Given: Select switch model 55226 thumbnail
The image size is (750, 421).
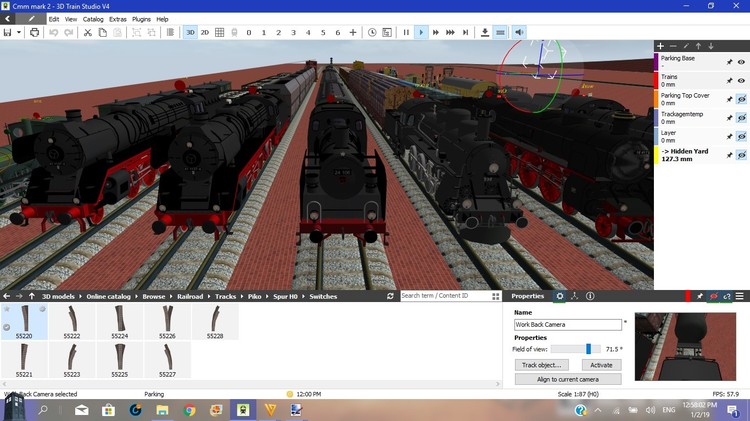Looking at the screenshot, I should [x=167, y=321].
